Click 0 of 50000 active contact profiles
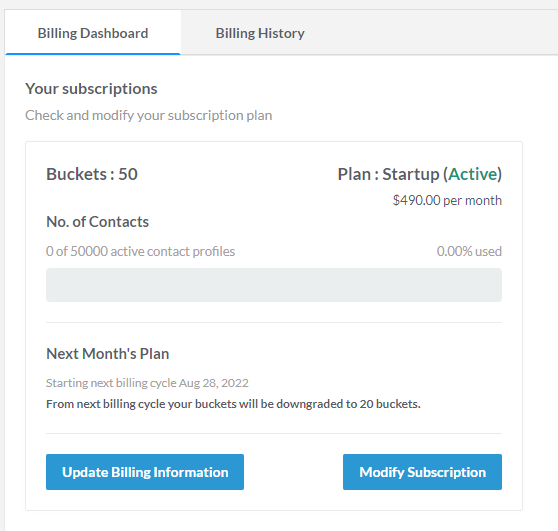The image size is (558, 531). [141, 251]
